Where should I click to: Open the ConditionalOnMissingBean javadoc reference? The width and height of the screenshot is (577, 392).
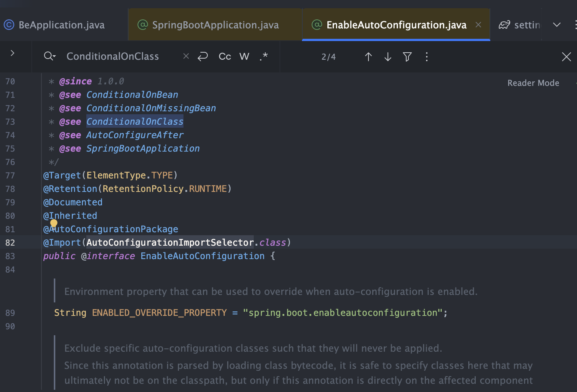point(151,108)
